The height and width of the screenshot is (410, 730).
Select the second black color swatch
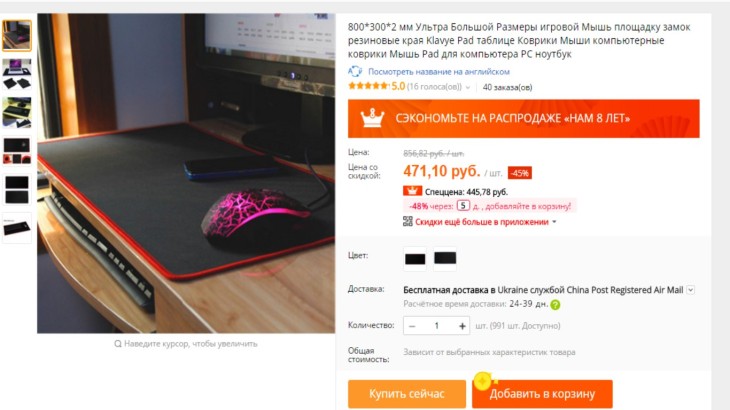(x=445, y=259)
